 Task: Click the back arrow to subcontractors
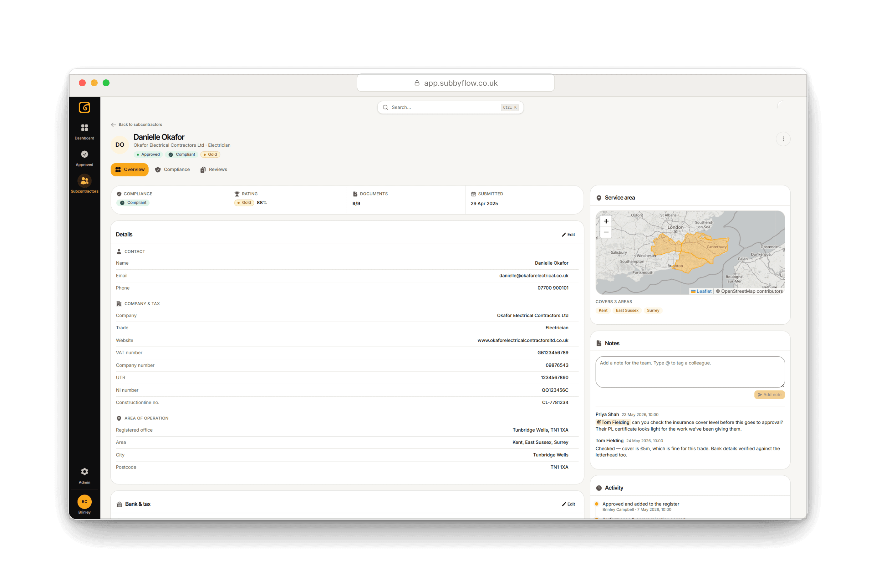tap(113, 125)
